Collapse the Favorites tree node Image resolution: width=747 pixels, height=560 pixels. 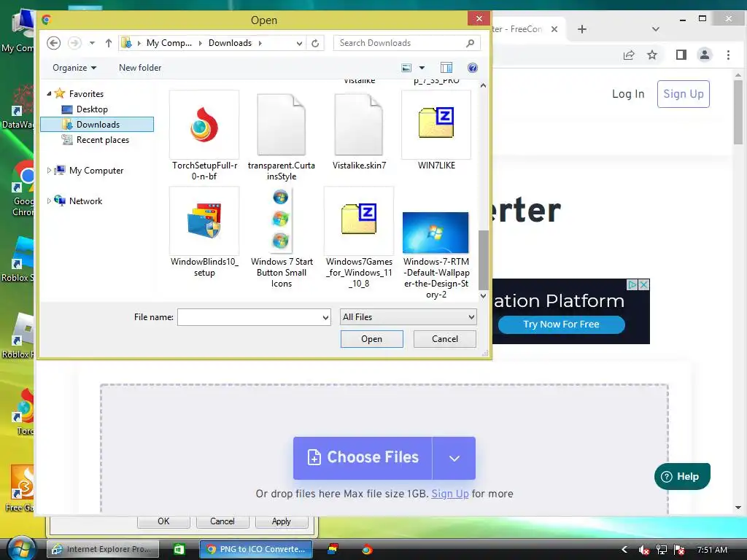point(49,94)
